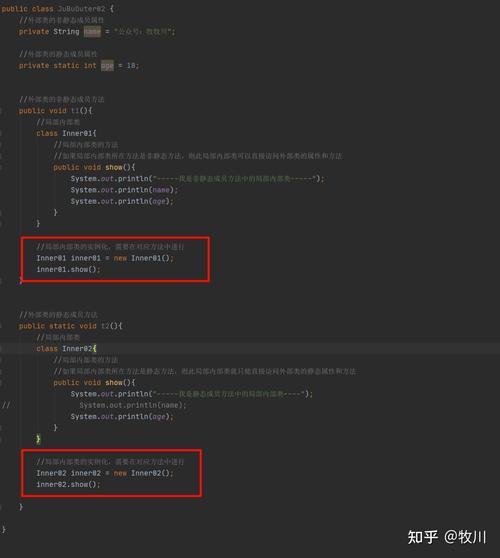Image resolution: width=500 pixels, height=558 pixels.
Task: Click the "new" keyword on the Inner02 instantiation line
Action: tap(120, 473)
